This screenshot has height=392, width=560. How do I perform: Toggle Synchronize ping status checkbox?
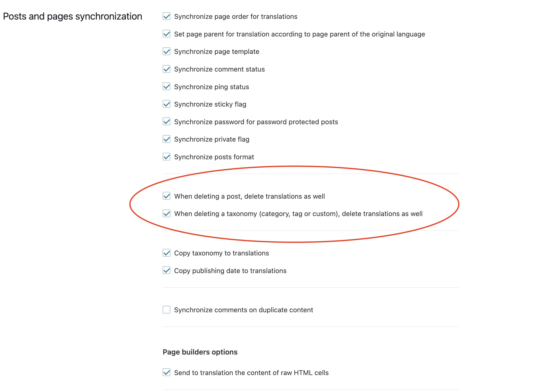click(x=166, y=87)
